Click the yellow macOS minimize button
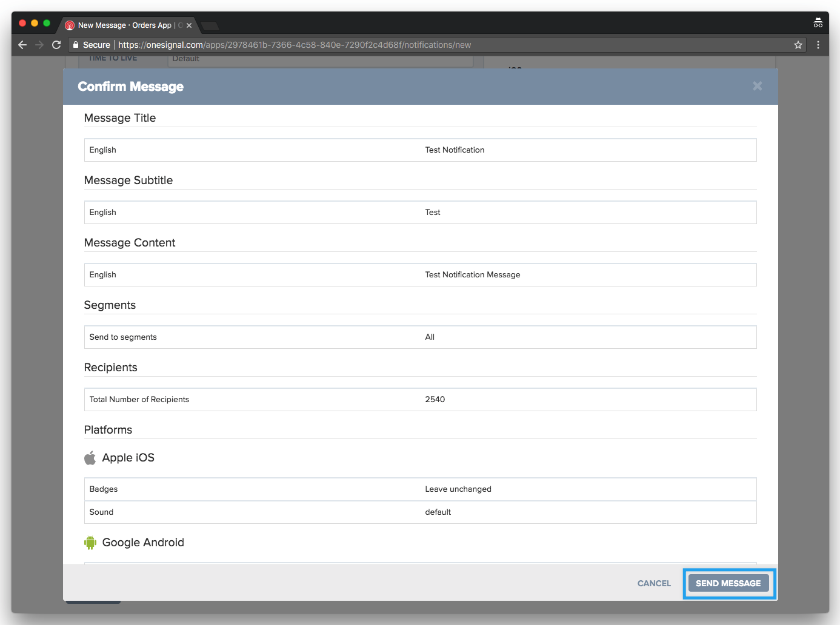 pos(35,23)
